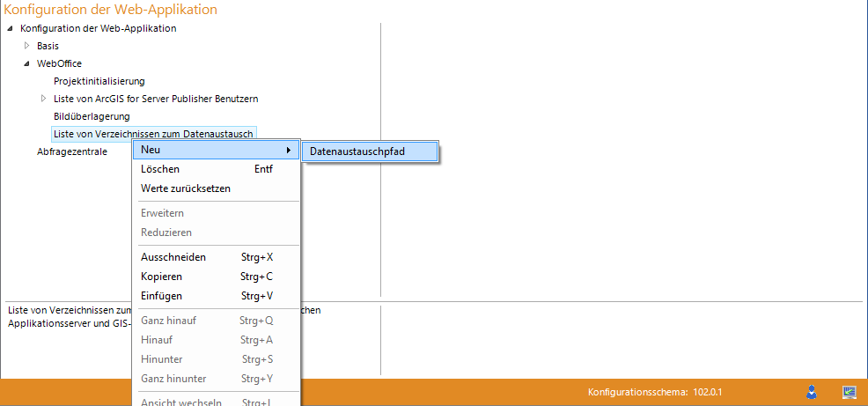The image size is (868, 406).
Task: Click Kopieren in the context menu
Action: pyautogui.click(x=161, y=277)
